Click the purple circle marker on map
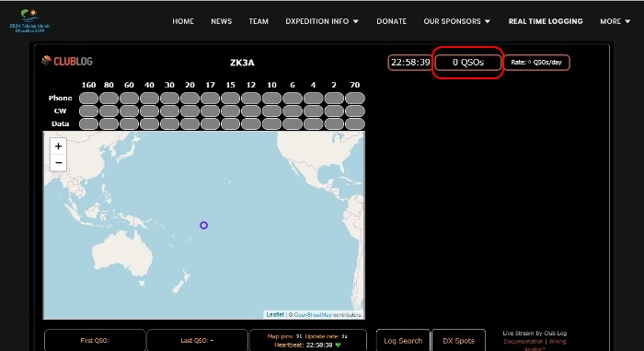Viewport: 644px width, 351px height. (203, 225)
